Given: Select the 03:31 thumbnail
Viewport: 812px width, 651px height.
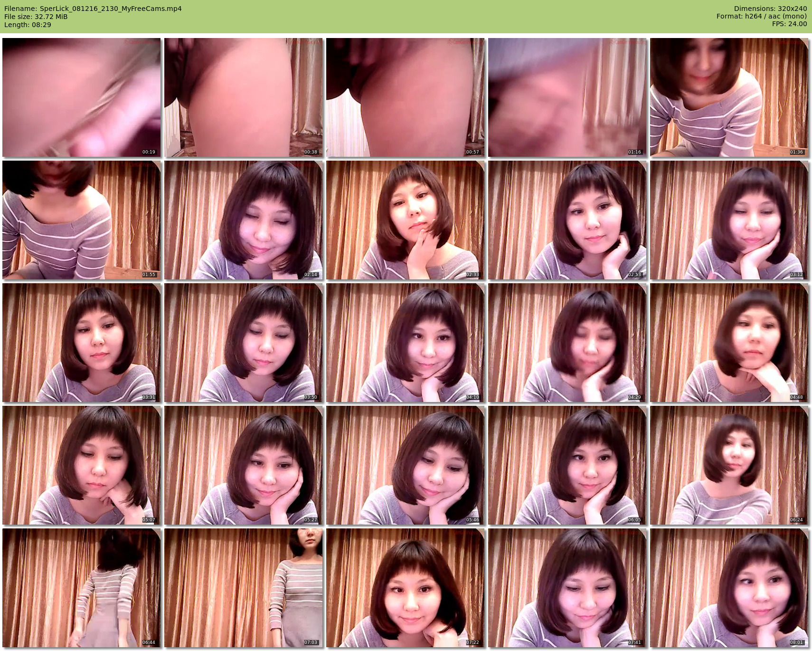Looking at the screenshot, I should tap(81, 343).
